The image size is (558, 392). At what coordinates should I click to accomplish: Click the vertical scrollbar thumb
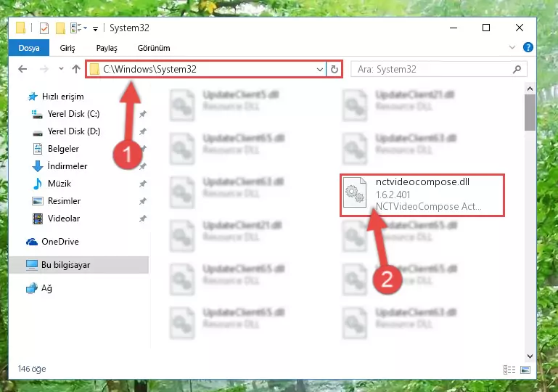[530, 113]
